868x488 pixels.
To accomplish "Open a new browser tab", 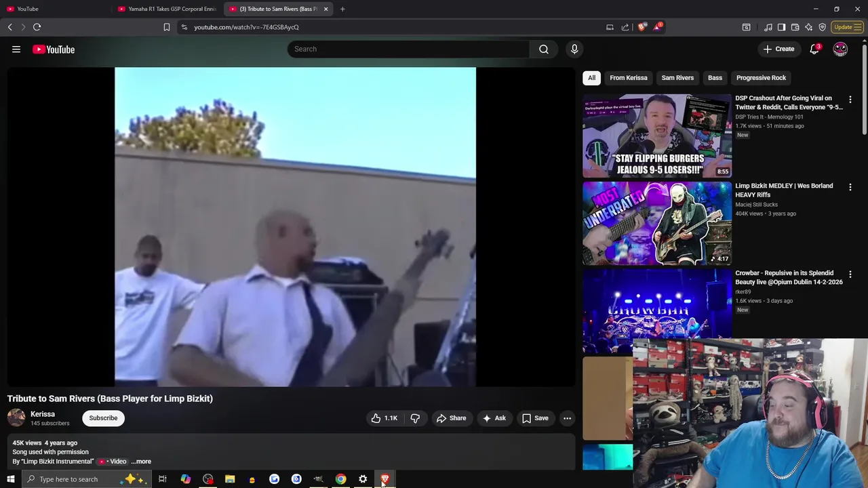I will 342,9.
